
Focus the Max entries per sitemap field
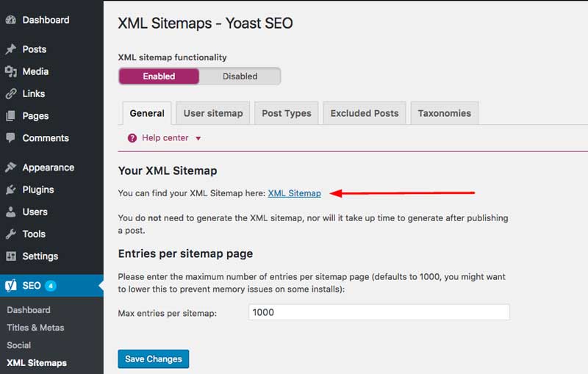coord(379,312)
